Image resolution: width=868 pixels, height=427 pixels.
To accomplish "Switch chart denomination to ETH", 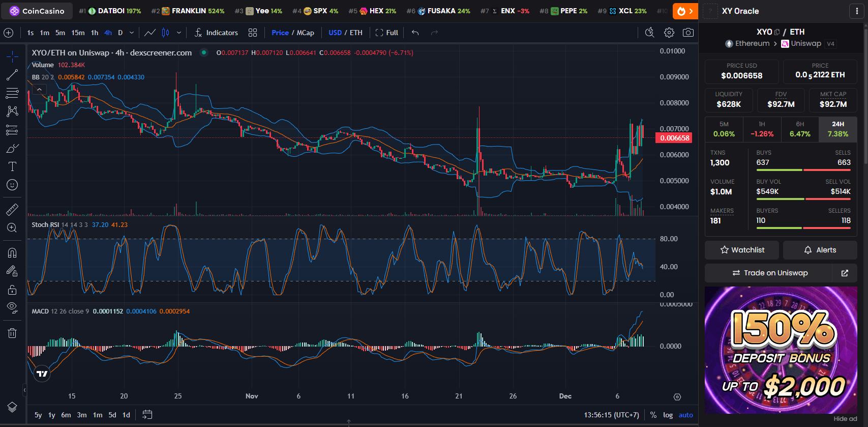I will [356, 33].
